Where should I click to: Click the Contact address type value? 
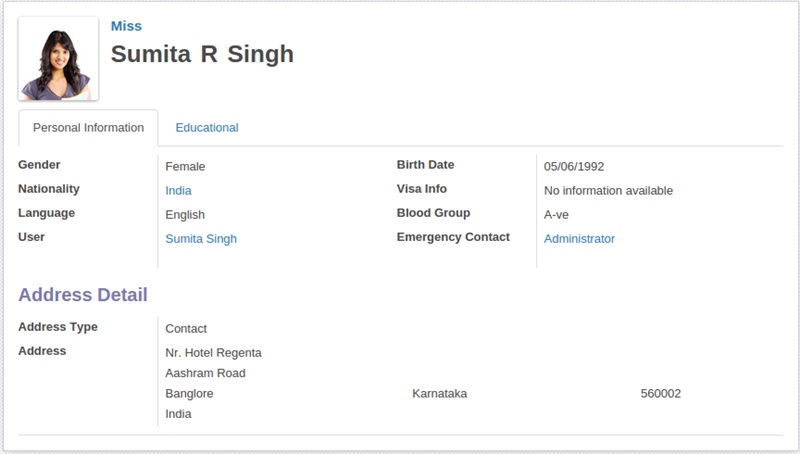pos(186,329)
